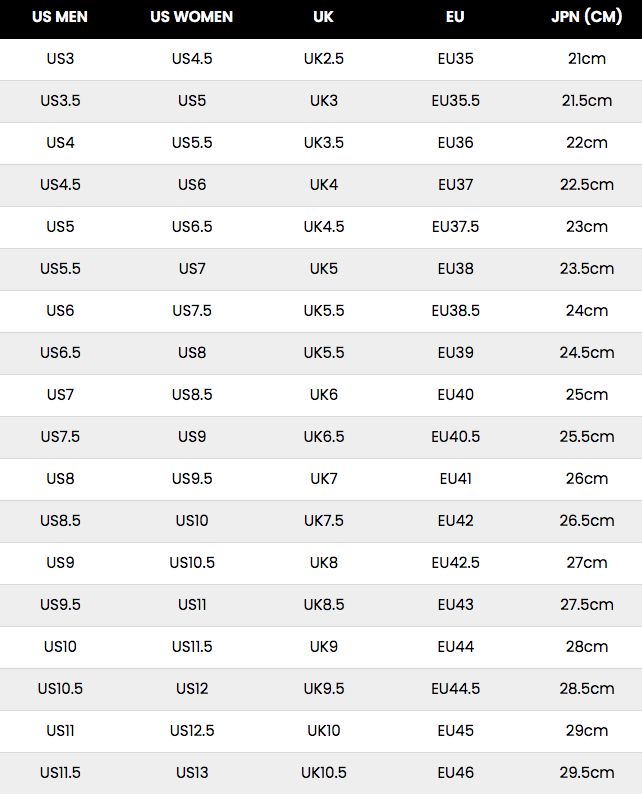
Task: Click the US WOMEN column header
Action: (x=192, y=17)
